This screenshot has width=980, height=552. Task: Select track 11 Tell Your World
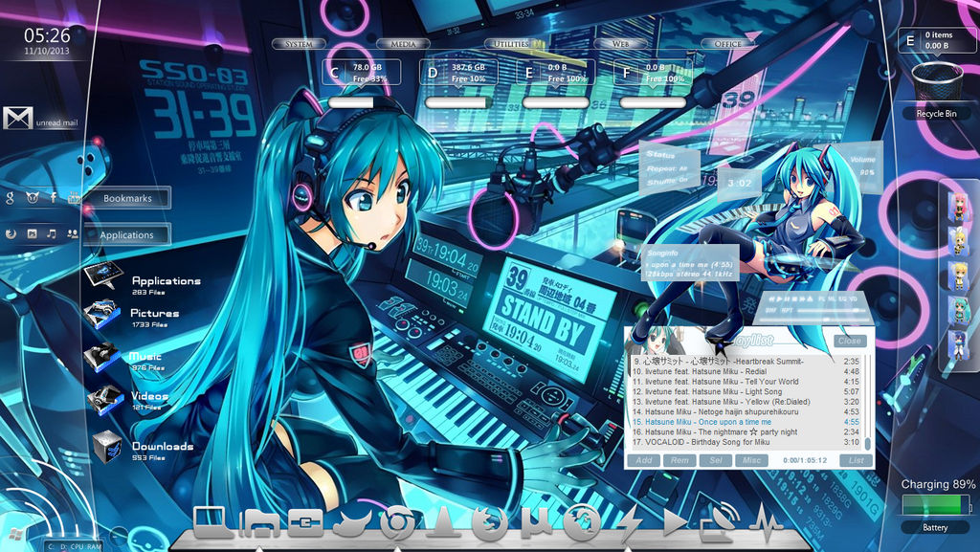coord(745,382)
